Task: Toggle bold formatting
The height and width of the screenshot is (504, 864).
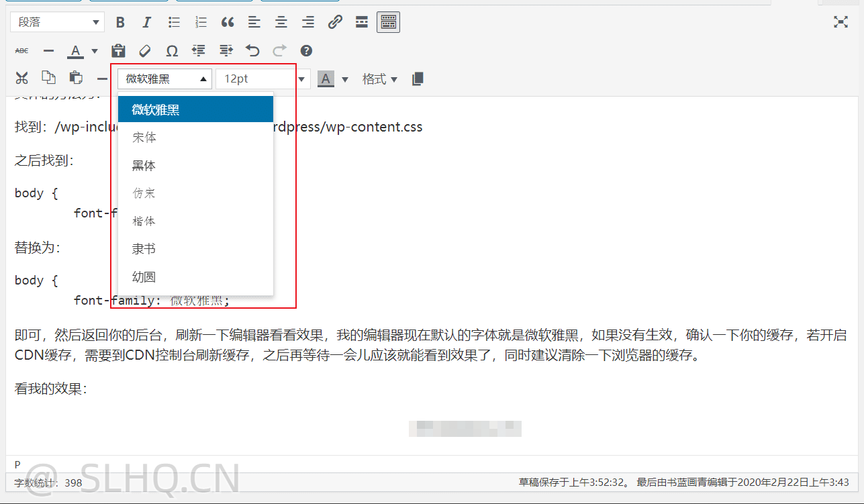Action: (x=121, y=22)
